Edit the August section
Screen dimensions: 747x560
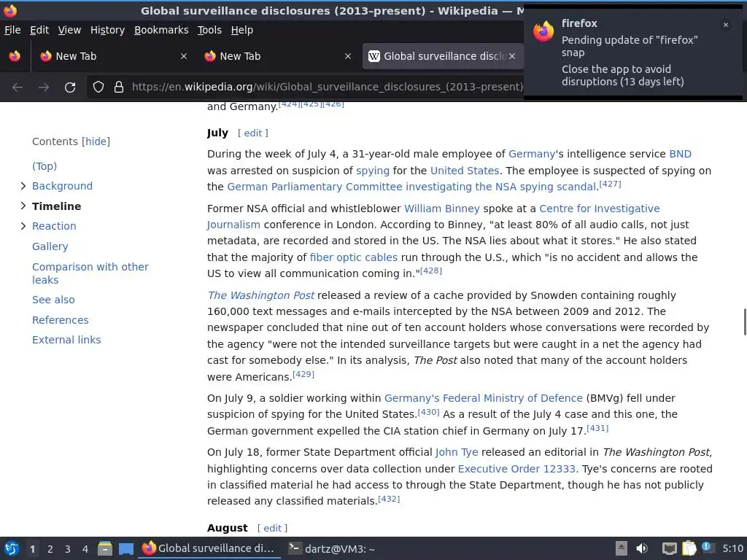click(273, 528)
